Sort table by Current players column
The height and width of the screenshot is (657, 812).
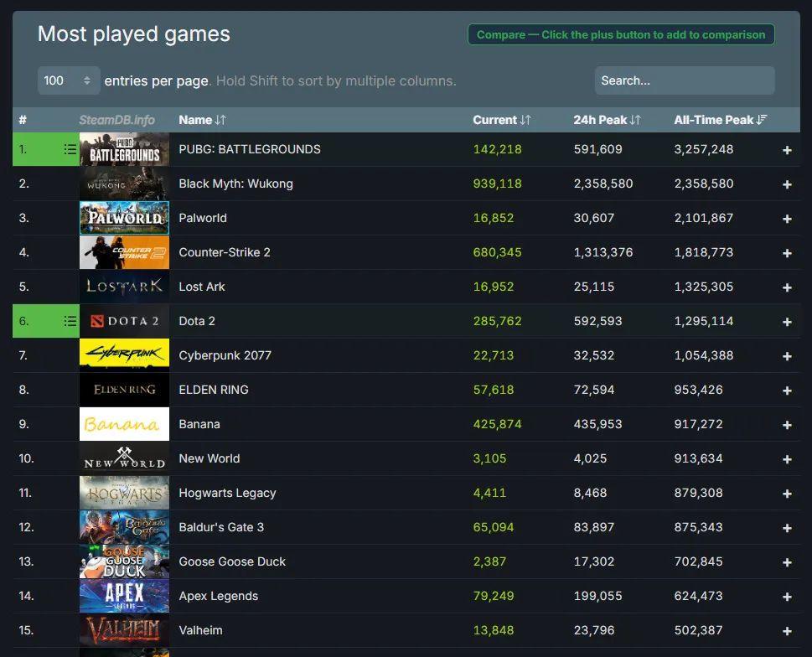501,120
